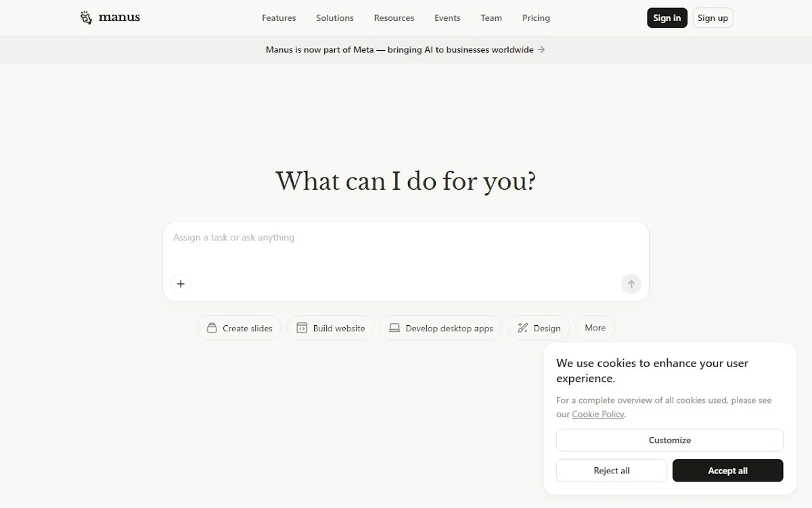Screen dimensions: 812x508
Task: Click Customize cookie settings
Action: pos(670,440)
